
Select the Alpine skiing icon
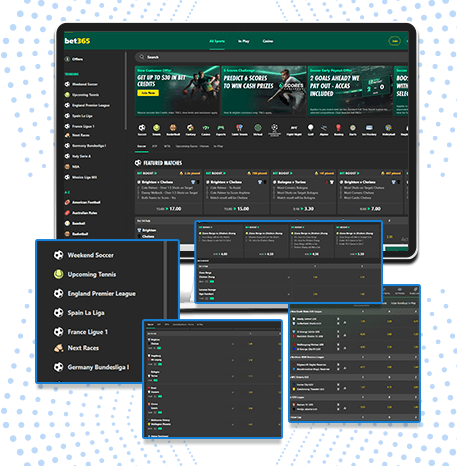click(x=324, y=128)
